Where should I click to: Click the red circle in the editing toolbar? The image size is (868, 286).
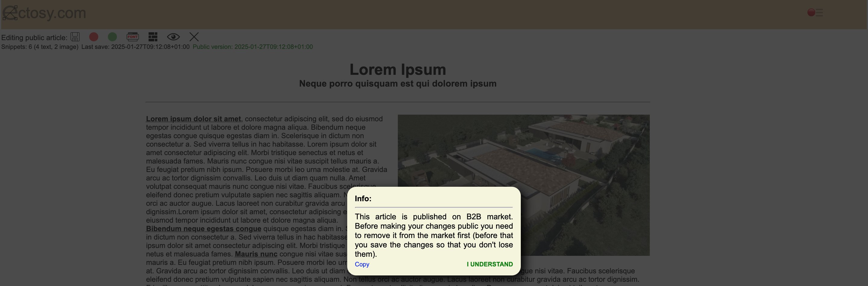[94, 37]
